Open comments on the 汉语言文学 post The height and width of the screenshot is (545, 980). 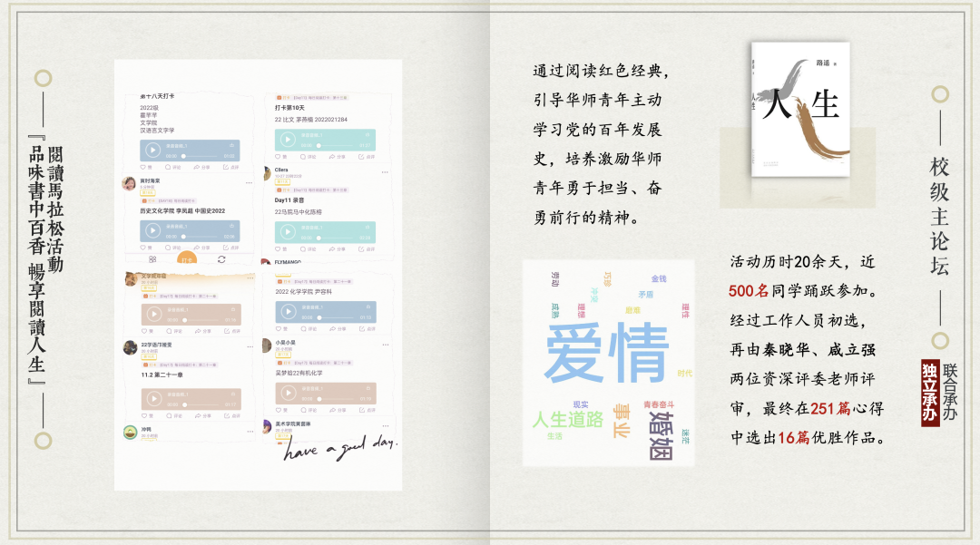coord(173,167)
